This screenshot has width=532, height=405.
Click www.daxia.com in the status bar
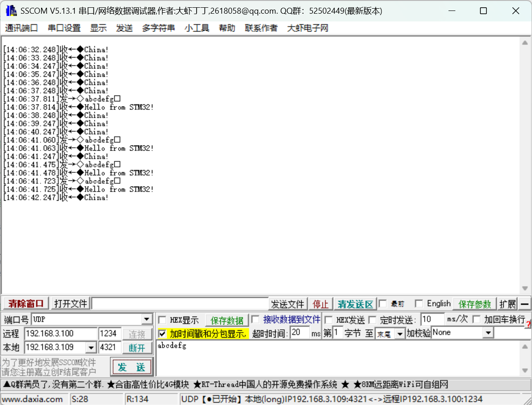32,399
